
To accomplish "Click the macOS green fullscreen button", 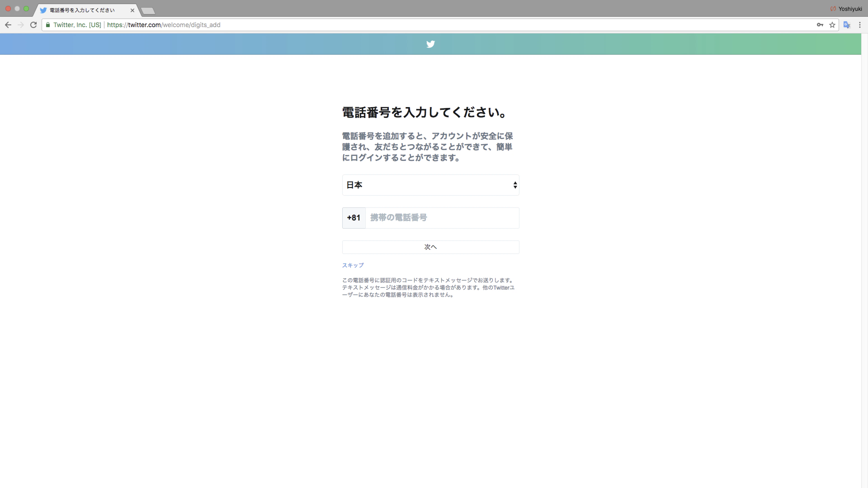I will click(26, 9).
